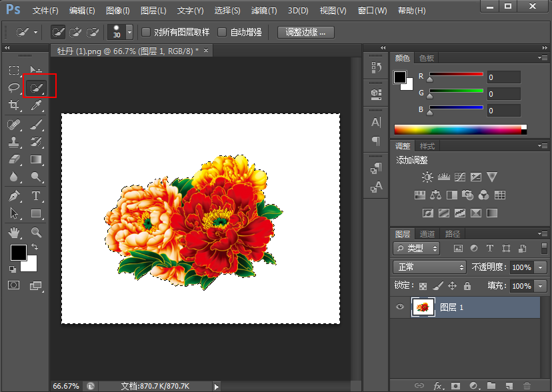
Task: Select the Crop tool
Action: 14,105
